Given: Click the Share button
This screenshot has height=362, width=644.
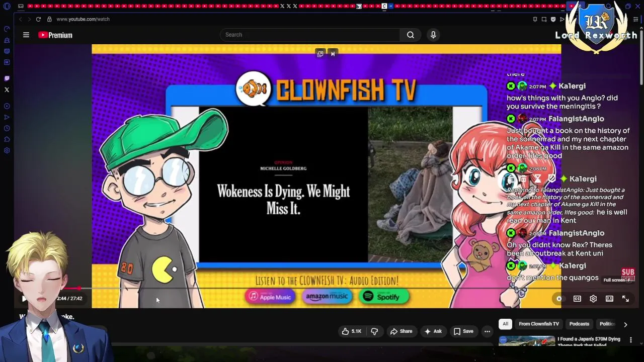Looking at the screenshot, I should [x=401, y=331].
